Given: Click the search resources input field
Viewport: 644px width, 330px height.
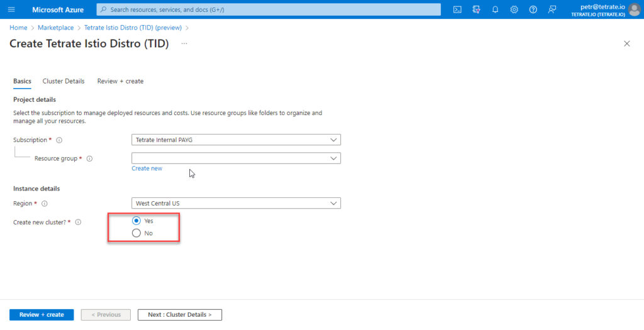Looking at the screenshot, I should click(269, 9).
